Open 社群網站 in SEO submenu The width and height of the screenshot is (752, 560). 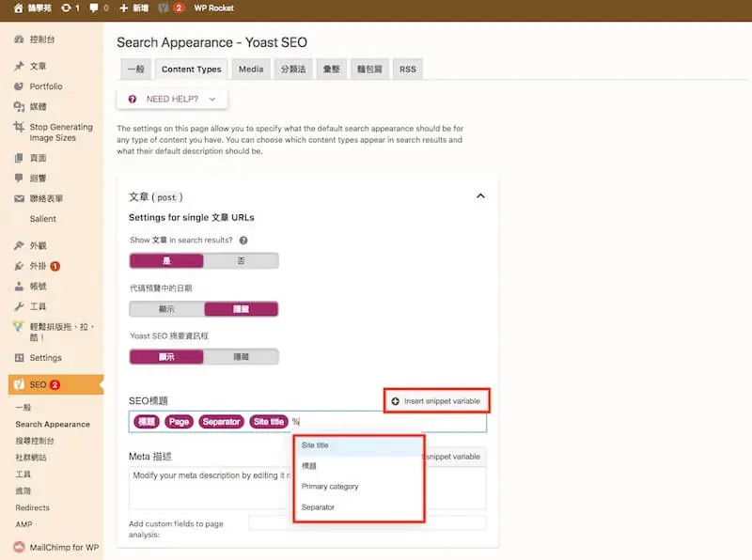pyautogui.click(x=31, y=458)
